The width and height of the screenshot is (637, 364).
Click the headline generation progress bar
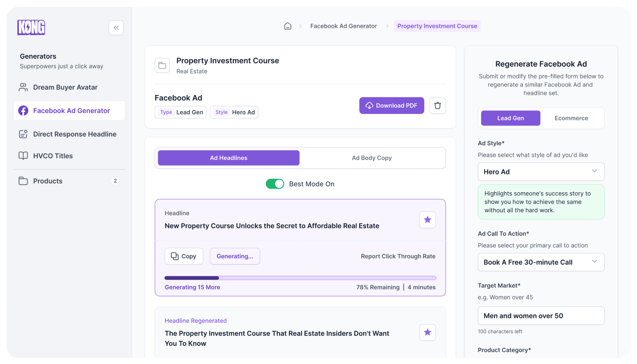pyautogui.click(x=300, y=278)
